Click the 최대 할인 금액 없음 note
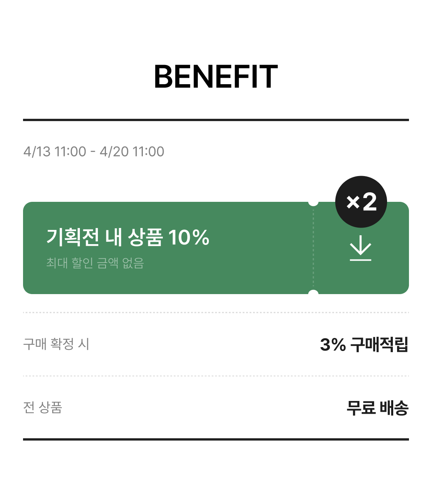432x504 pixels. pos(95,263)
